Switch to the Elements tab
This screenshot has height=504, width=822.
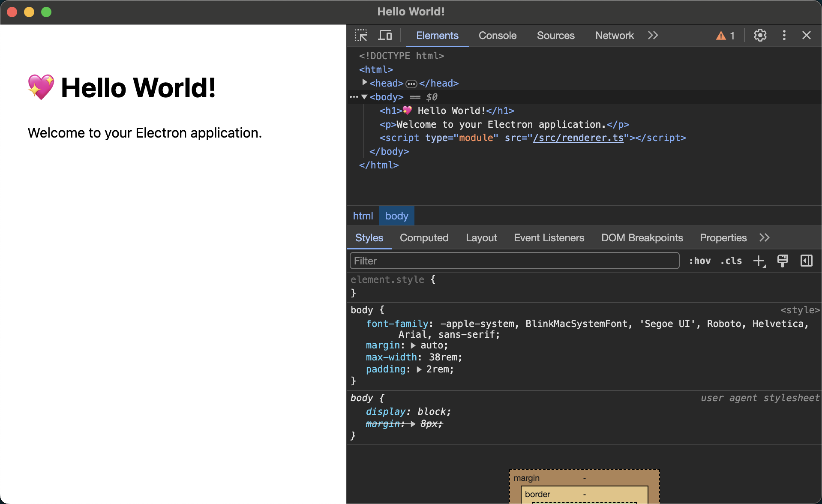437,36
